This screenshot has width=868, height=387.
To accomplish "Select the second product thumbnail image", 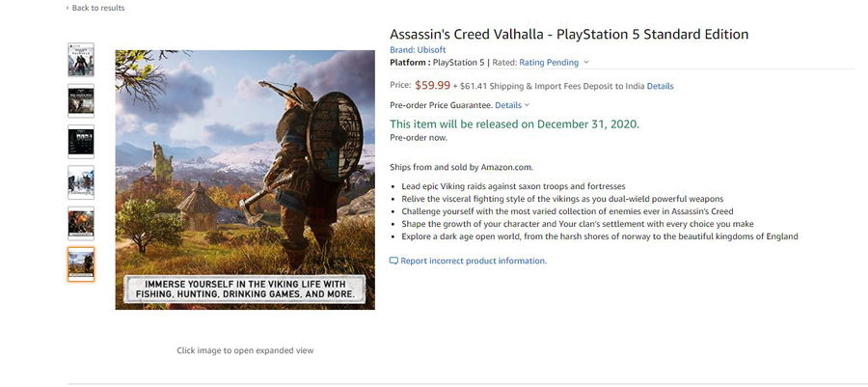I will pyautogui.click(x=81, y=100).
